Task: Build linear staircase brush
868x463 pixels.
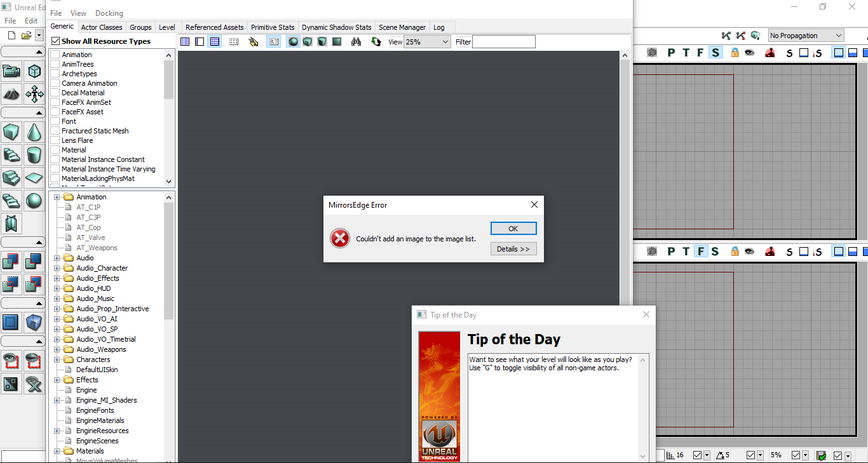Action: [x=11, y=178]
